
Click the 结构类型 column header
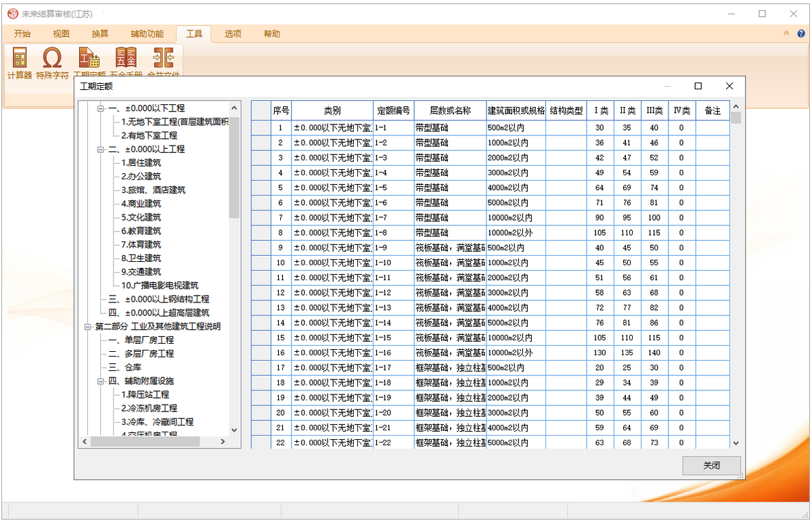tap(566, 111)
